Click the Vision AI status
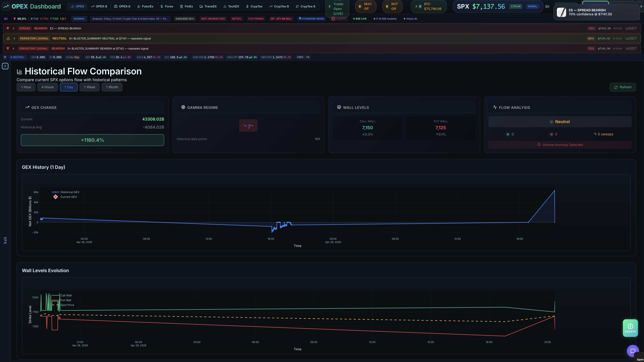This screenshot has height=362, width=644. [x=410, y=19]
